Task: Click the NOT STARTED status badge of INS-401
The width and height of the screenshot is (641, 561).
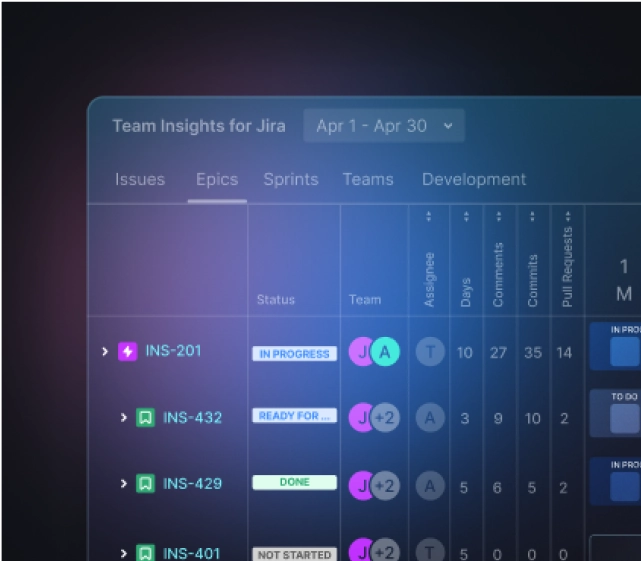Action: pos(295,554)
